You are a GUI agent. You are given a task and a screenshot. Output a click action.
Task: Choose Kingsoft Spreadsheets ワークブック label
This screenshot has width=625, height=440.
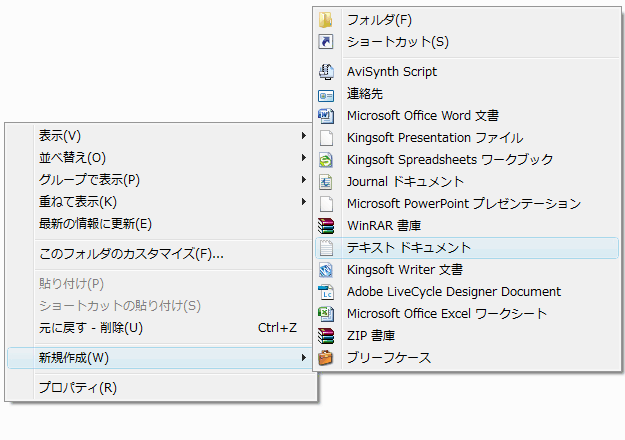(x=450, y=160)
